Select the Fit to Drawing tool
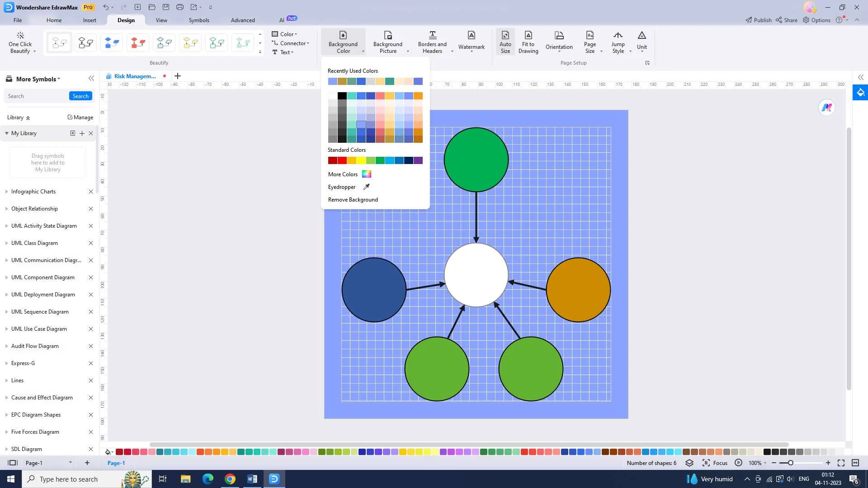Image resolution: width=868 pixels, height=488 pixels. pos(528,42)
